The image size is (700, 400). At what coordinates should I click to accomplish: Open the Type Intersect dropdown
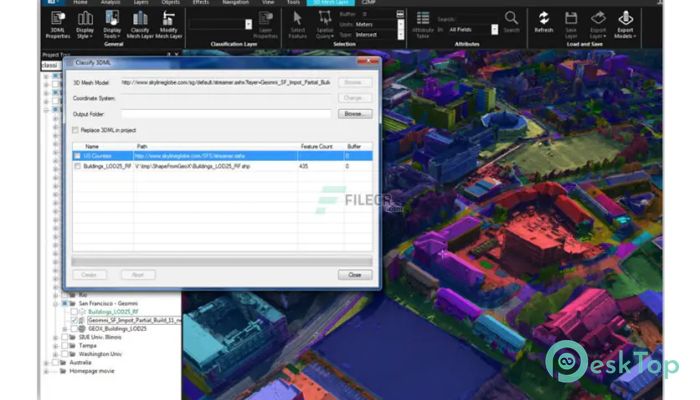[x=400, y=34]
